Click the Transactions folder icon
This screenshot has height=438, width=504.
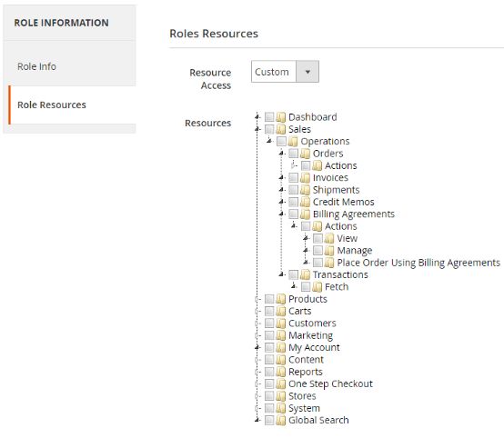click(305, 274)
